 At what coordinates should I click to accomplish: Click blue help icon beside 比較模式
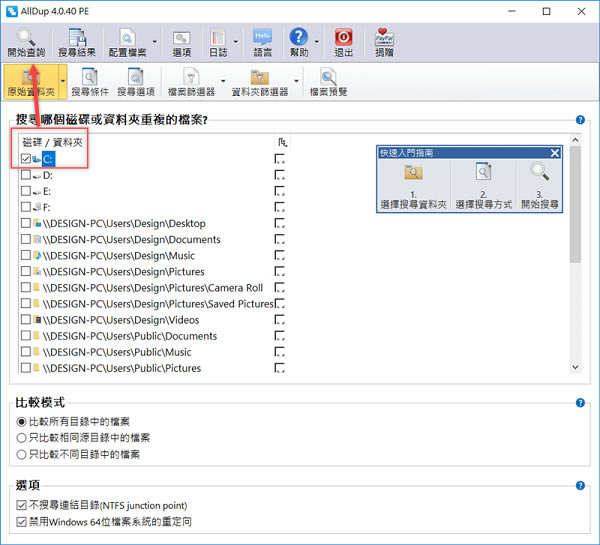[580, 403]
